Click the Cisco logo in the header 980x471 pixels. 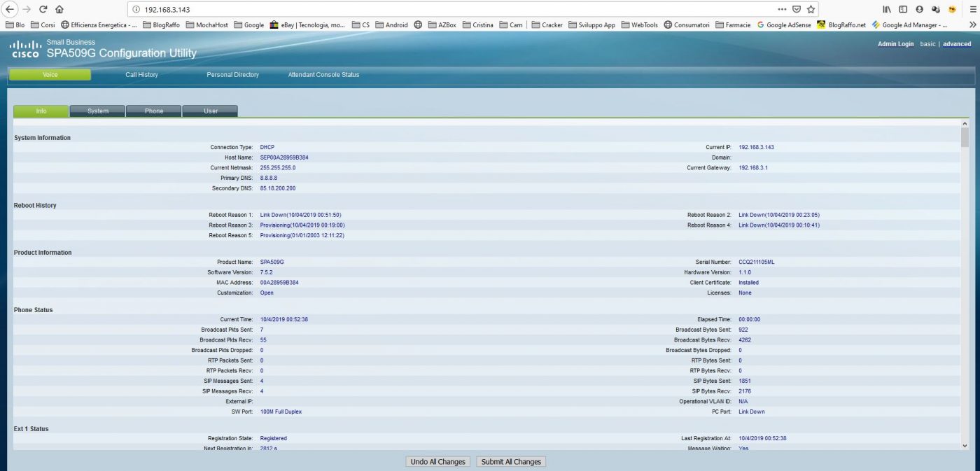pos(24,49)
